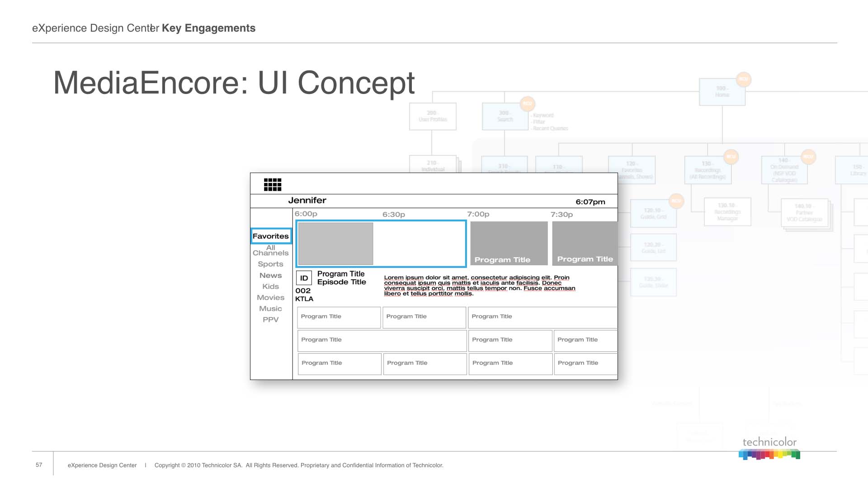
Task: Select first-row Program Title cell starting at 7:00p
Action: click(542, 318)
